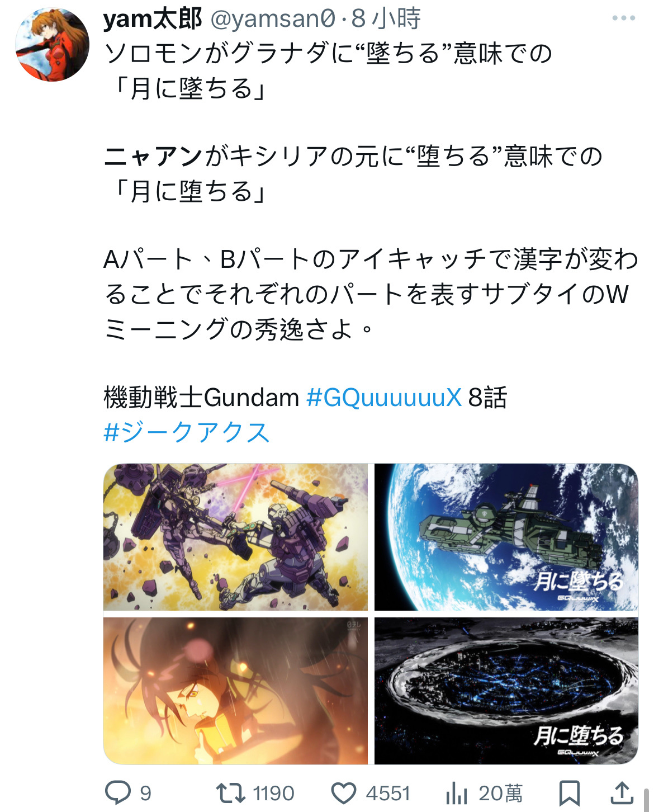Open the 8 小時 timestamp
Screen dimensions: 654x812
pyautogui.click(x=386, y=19)
